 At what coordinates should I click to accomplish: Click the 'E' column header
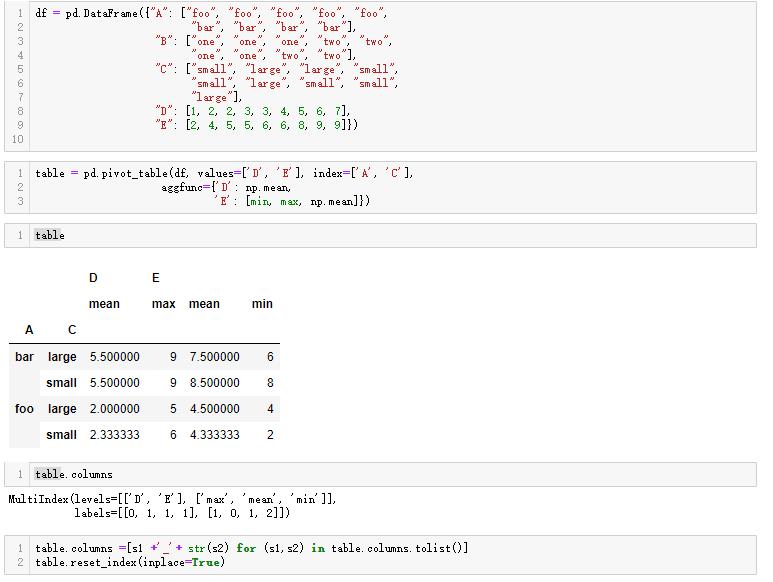pyautogui.click(x=156, y=278)
